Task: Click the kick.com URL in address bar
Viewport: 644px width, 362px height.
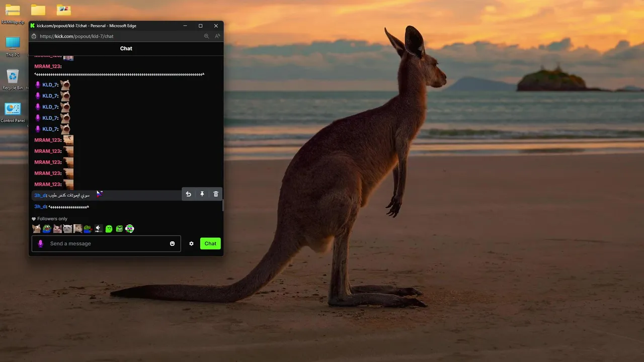Action: pyautogui.click(x=76, y=36)
